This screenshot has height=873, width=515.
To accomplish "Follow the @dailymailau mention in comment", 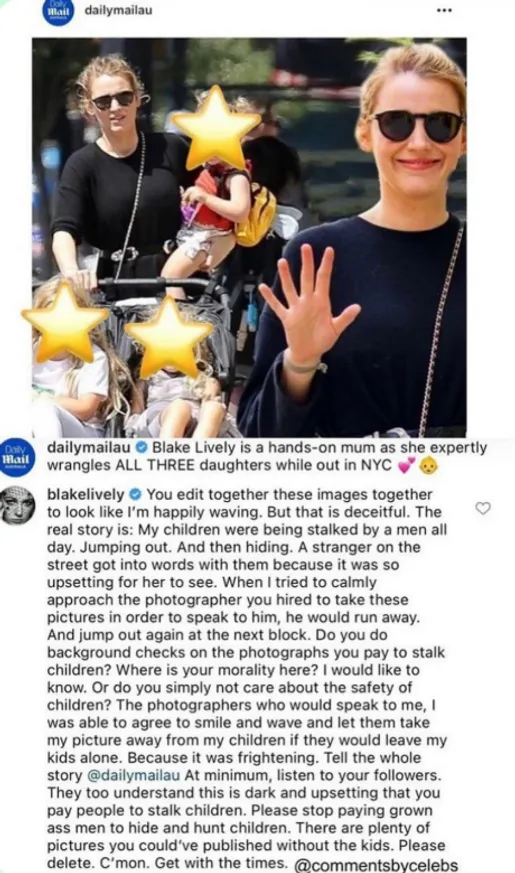I will [x=134, y=775].
